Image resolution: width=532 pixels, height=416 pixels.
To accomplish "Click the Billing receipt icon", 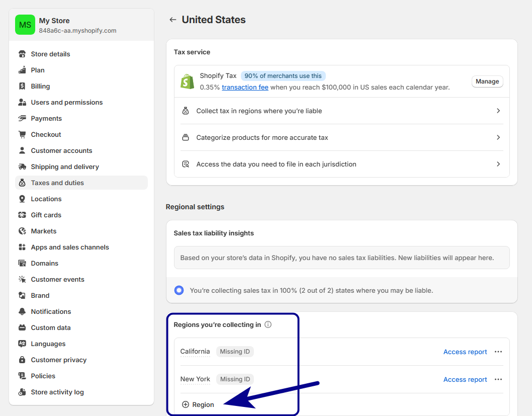I will [x=22, y=86].
